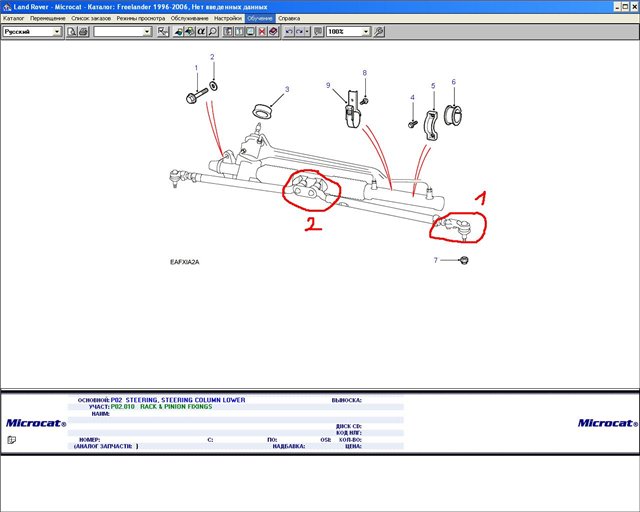Screen dimensions: 640x512
Task: Select part callout number 4 on diagram
Action: [x=412, y=98]
